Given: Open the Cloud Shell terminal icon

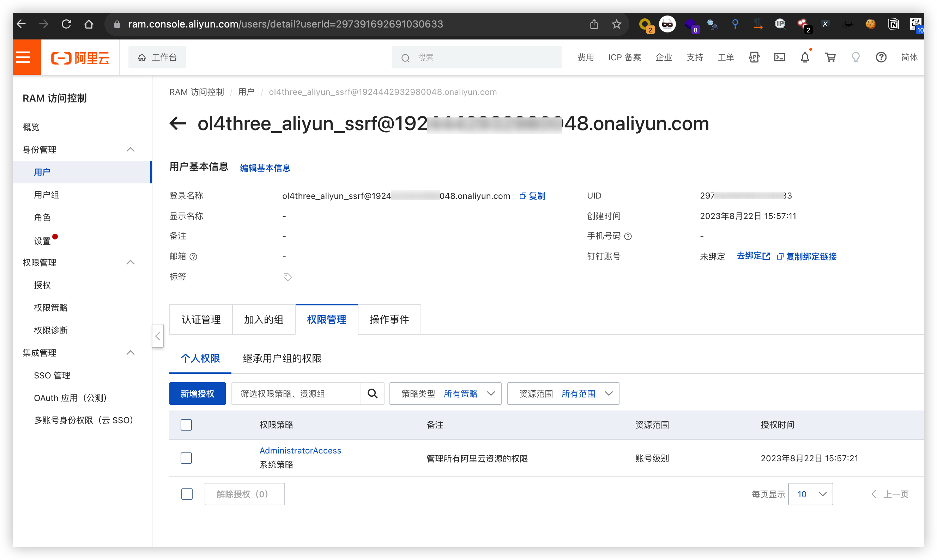Looking at the screenshot, I should tap(779, 57).
